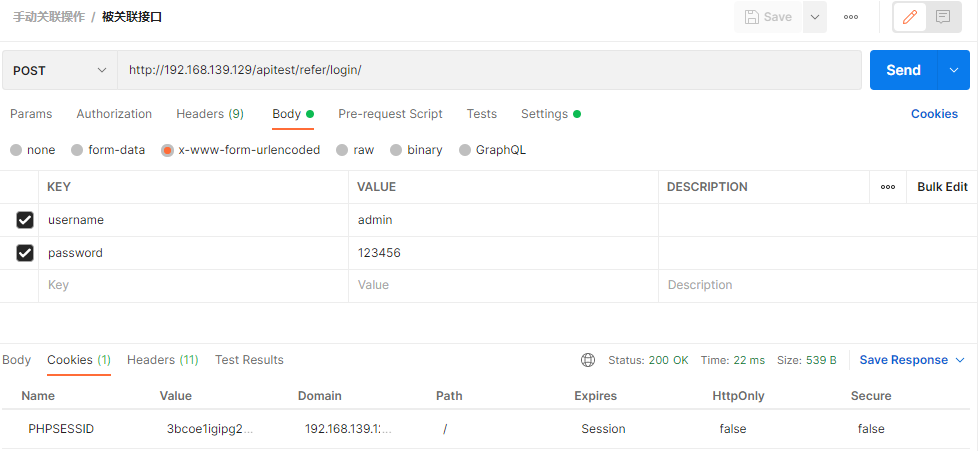Click the globe network icon
The width and height of the screenshot is (978, 451).
pyautogui.click(x=588, y=360)
